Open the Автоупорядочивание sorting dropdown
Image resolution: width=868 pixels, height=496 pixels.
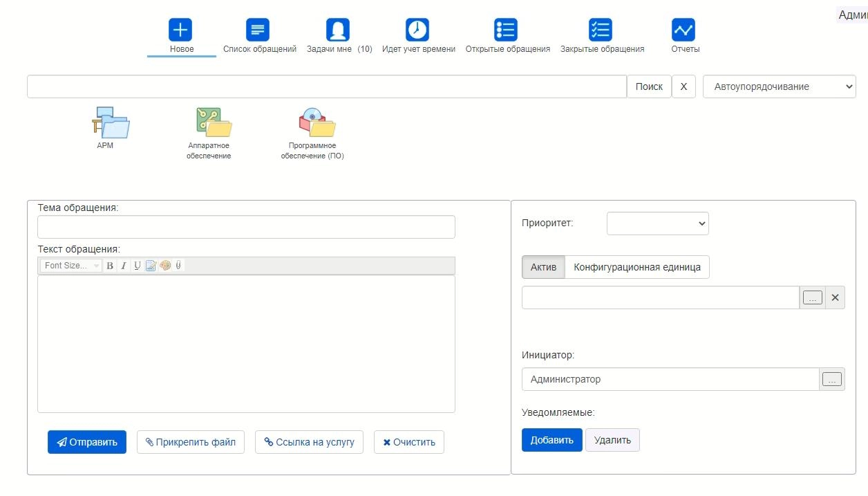(x=780, y=86)
